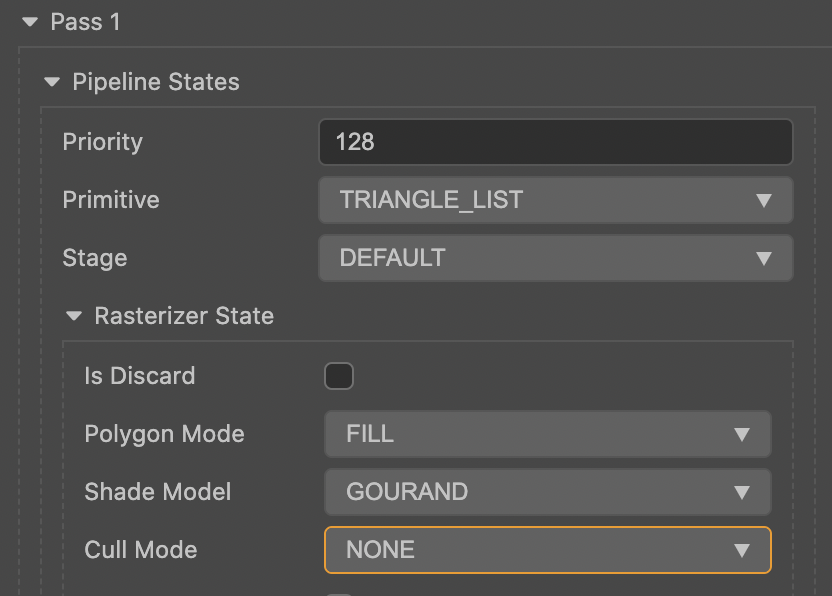The height and width of the screenshot is (596, 832).
Task: Open the Stage dropdown showing DEFAULT
Action: [555, 258]
